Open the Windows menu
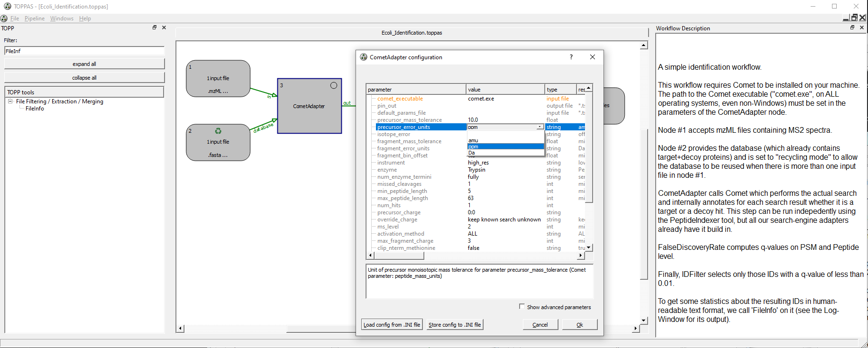The height and width of the screenshot is (348, 868). click(x=62, y=18)
